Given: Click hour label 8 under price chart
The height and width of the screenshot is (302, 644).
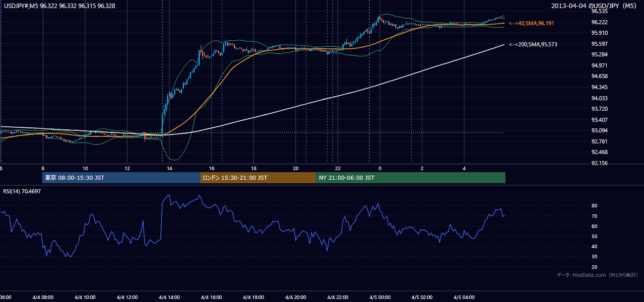Looking at the screenshot, I should [43, 168].
